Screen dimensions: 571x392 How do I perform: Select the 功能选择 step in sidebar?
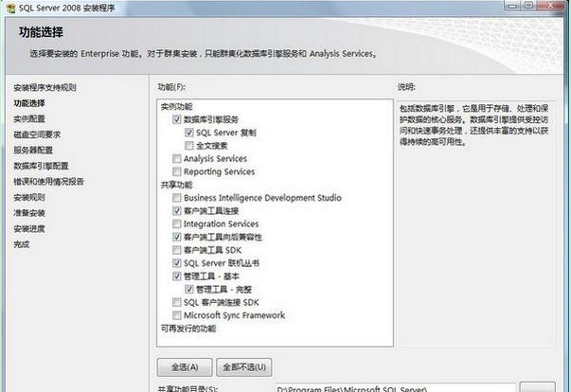coord(29,103)
